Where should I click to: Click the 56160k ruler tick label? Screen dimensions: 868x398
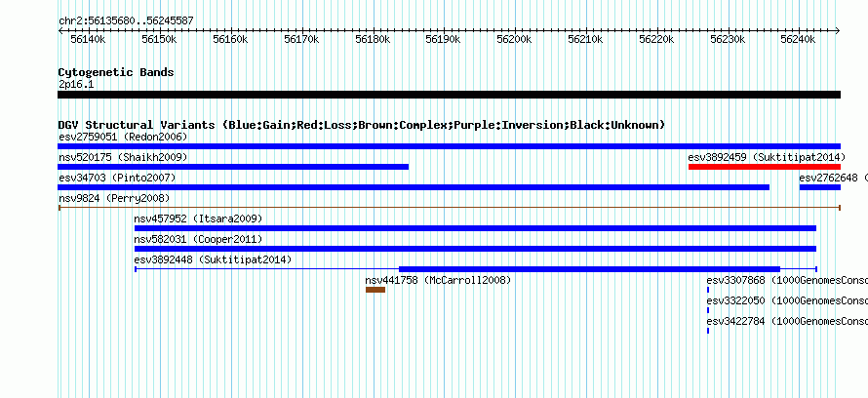click(x=230, y=40)
